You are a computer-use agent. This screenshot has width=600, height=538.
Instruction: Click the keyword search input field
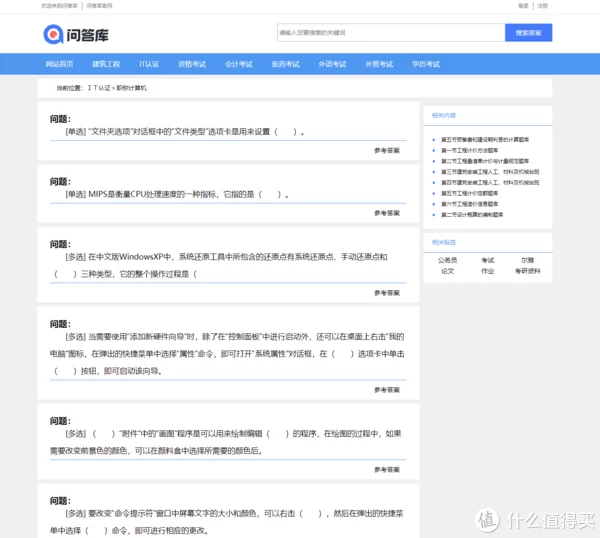point(390,33)
